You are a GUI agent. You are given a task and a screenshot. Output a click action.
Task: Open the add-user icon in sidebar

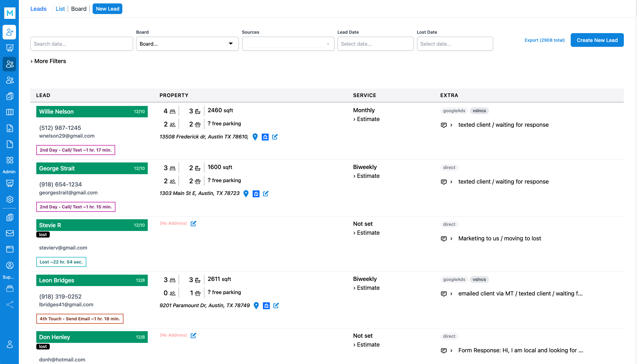[9, 32]
